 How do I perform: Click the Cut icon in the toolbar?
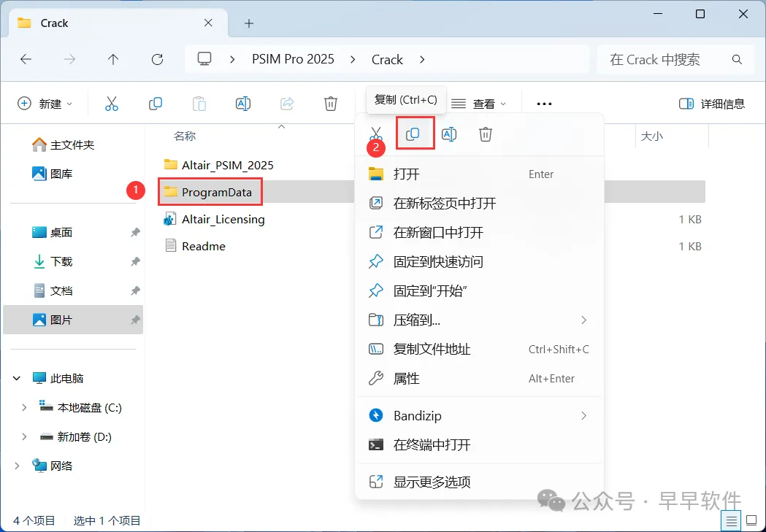(112, 104)
